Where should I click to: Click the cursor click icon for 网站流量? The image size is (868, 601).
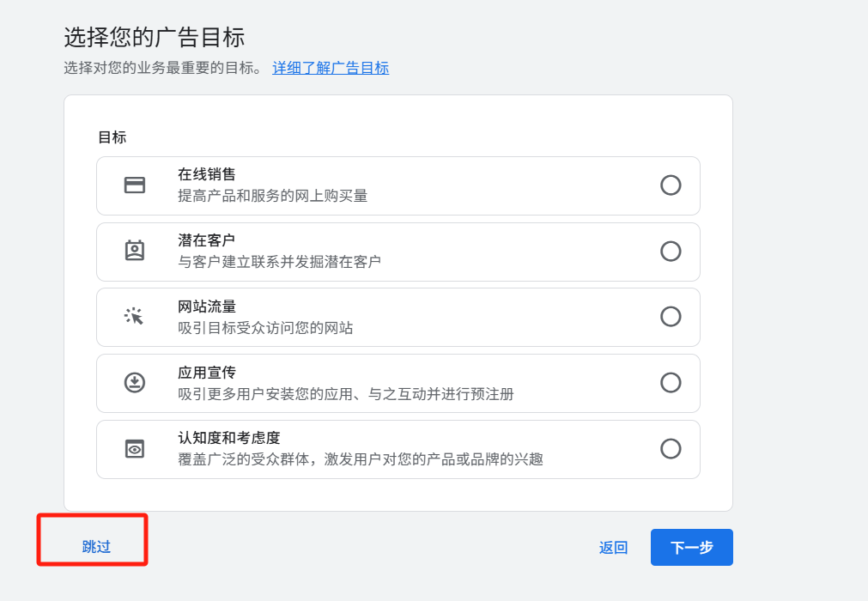point(134,316)
